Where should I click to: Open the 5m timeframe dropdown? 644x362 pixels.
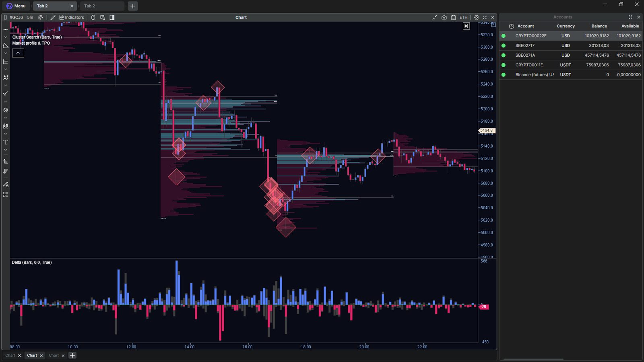[30, 17]
